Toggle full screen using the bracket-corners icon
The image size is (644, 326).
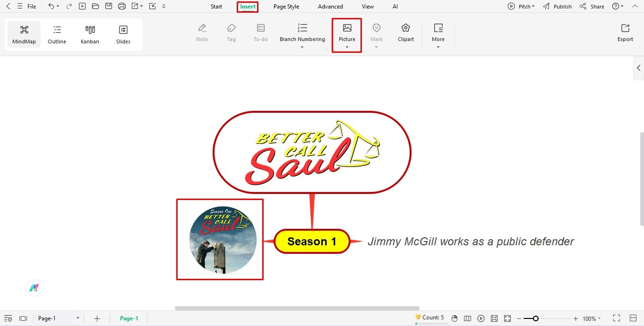click(617, 318)
